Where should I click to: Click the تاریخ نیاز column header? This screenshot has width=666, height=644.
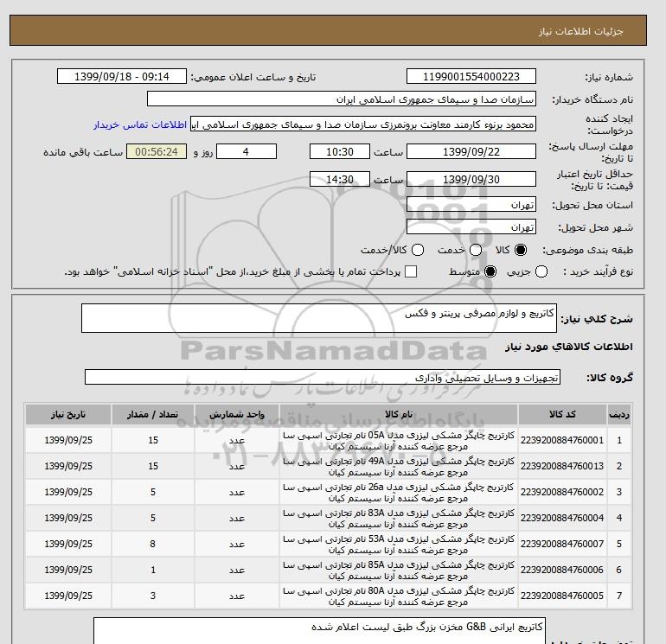(68, 414)
